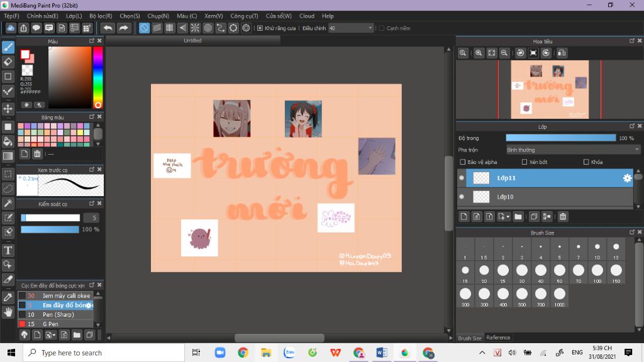The height and width of the screenshot is (362, 644).
Task: Open Lớp11 layer settings gear
Action: point(627,178)
